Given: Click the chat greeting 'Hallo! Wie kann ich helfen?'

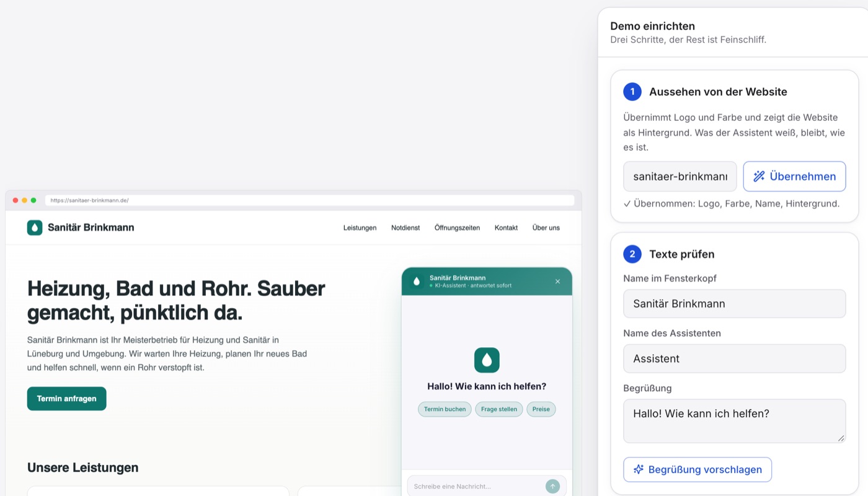Looking at the screenshot, I should [x=487, y=386].
